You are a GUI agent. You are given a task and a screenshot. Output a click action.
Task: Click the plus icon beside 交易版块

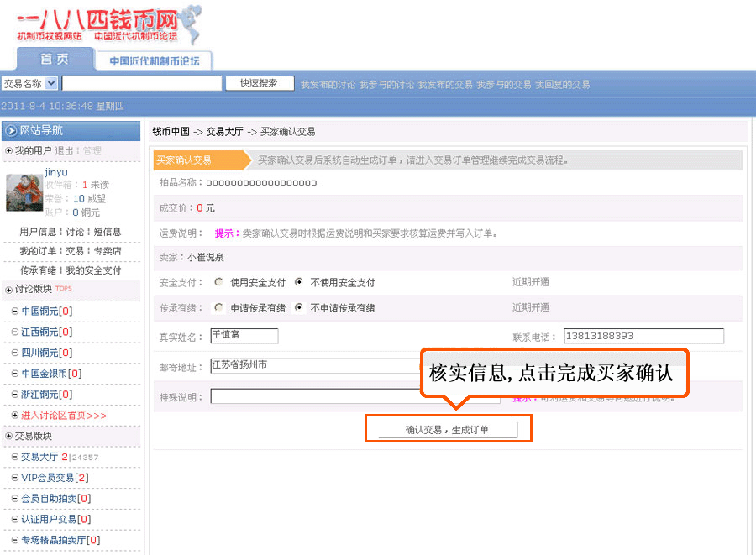(8, 437)
